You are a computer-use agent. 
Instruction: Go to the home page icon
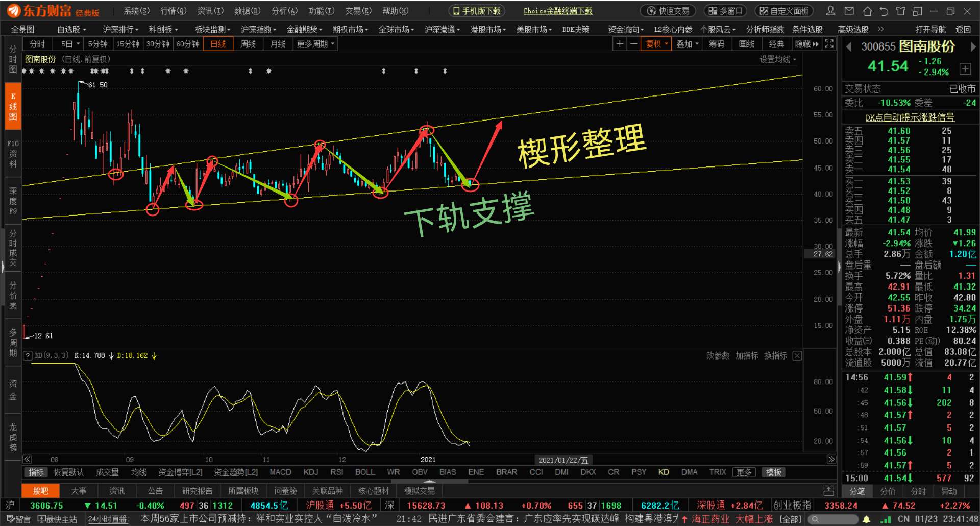click(x=868, y=11)
